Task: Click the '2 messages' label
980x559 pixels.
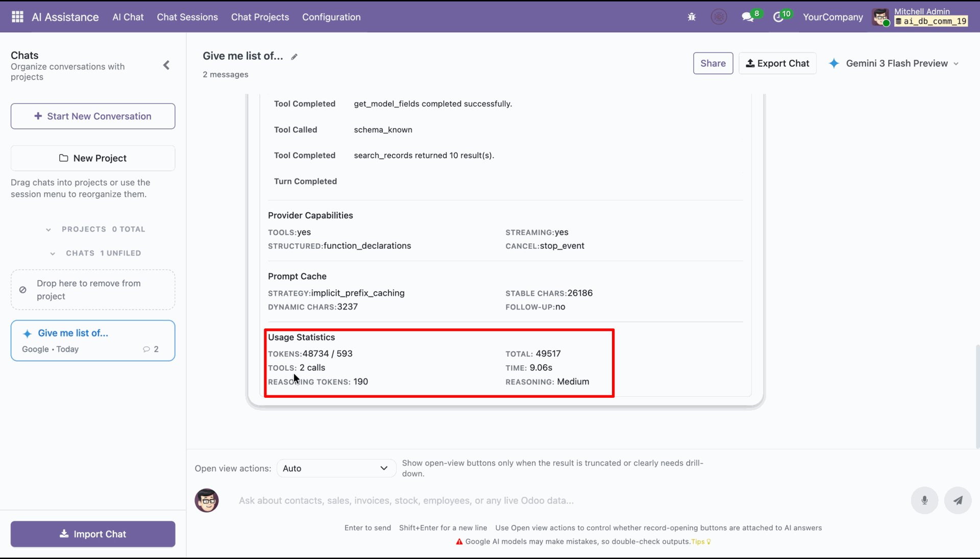Action: point(225,74)
